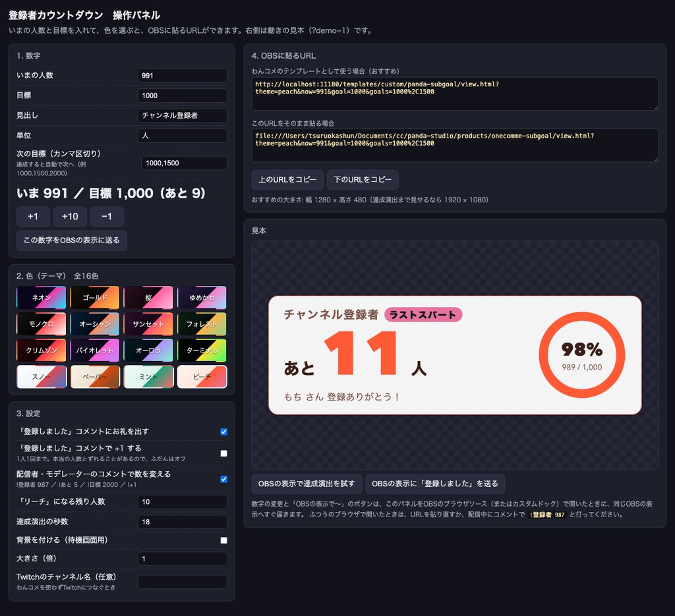675x616 pixels.
Task: Click the いま 991 / 目標 1,000 summary text
Action: click(111, 193)
